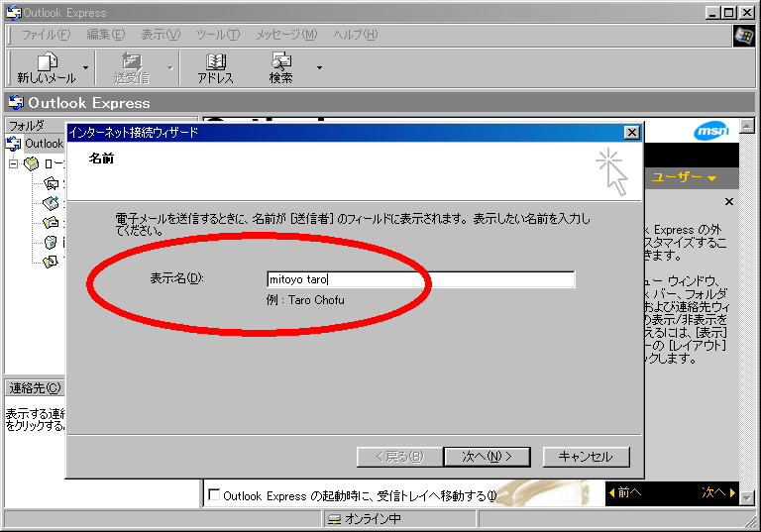This screenshot has width=761, height=532.
Task: Click the local folders icon in tree
Action: [31, 164]
